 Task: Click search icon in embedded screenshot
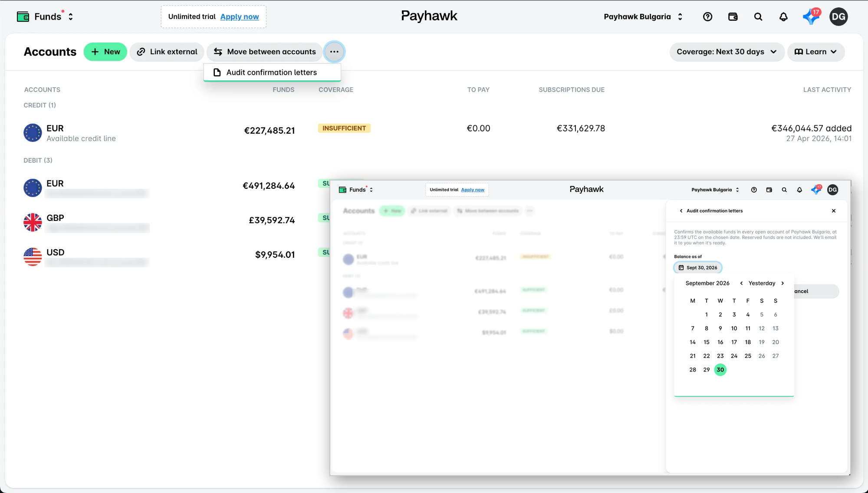pyautogui.click(x=784, y=190)
